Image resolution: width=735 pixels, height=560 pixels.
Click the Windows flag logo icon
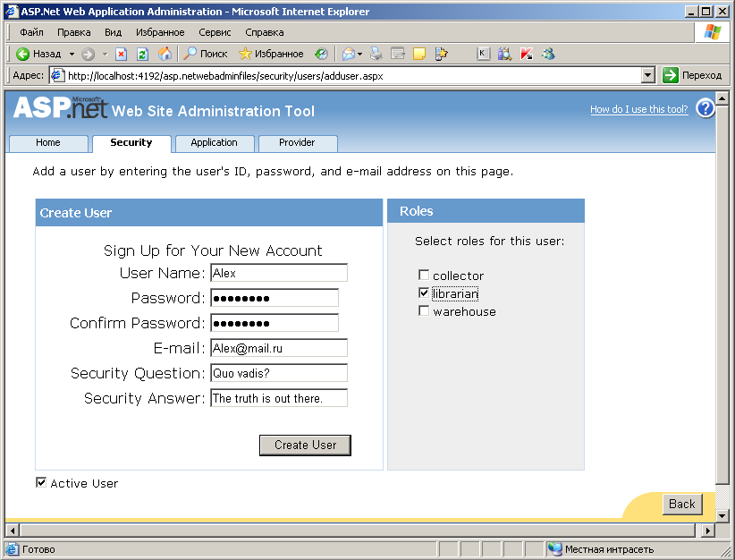tap(713, 32)
